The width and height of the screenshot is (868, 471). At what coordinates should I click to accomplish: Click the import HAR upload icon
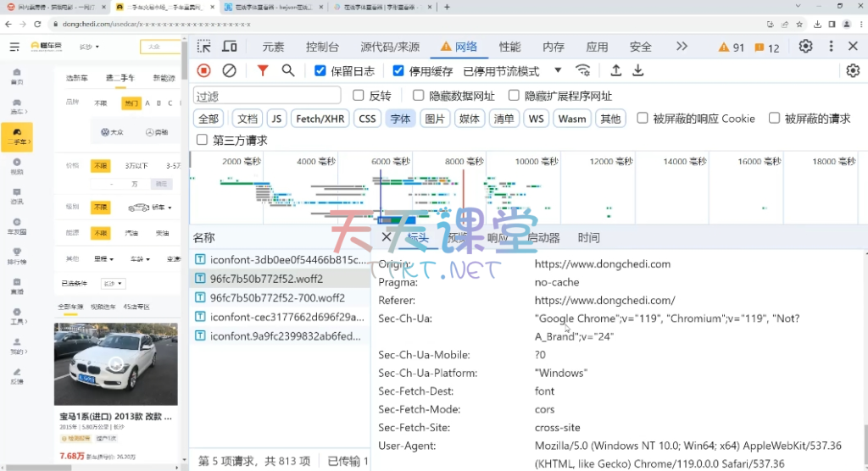coord(616,71)
